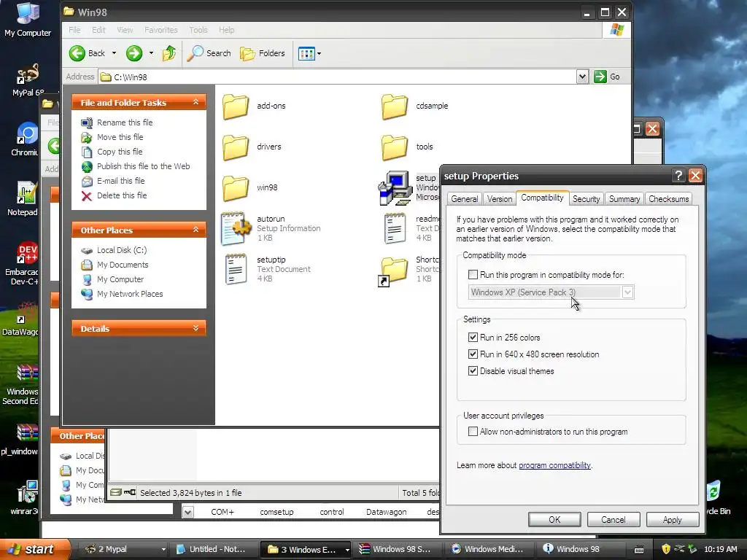This screenshot has width=747, height=560.
Task: Open My Computer desktop icon
Action: (28, 20)
